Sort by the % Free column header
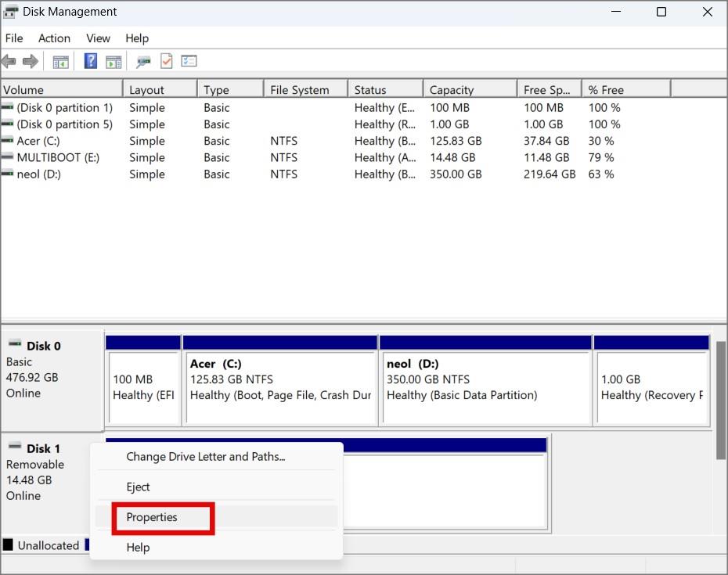The width and height of the screenshot is (728, 575). tap(626, 89)
